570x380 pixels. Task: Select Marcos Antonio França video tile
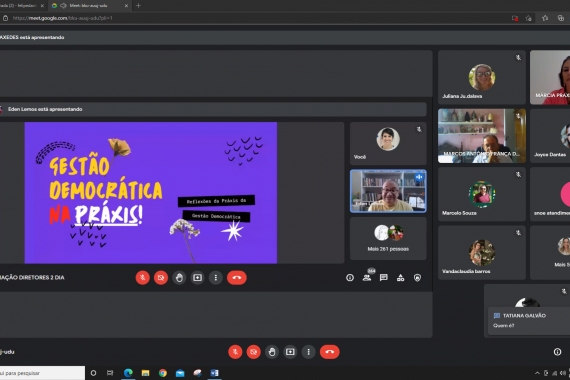pos(482,136)
